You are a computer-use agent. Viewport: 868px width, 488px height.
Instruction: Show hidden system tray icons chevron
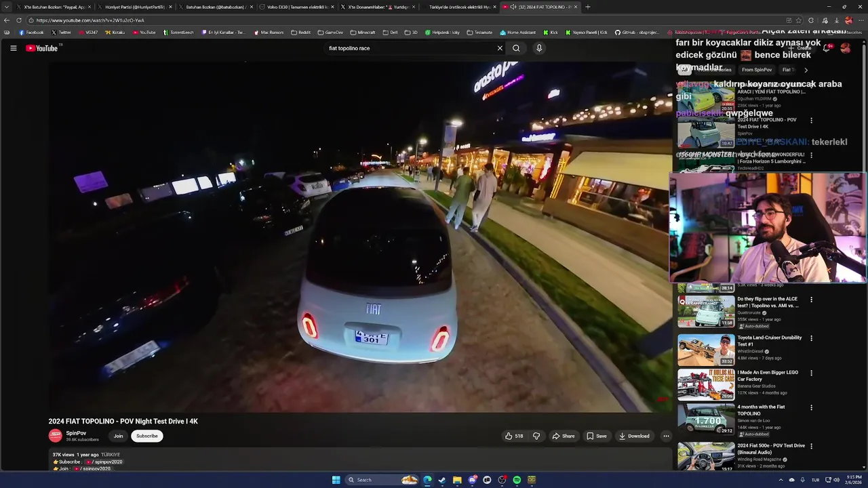pyautogui.click(x=781, y=480)
